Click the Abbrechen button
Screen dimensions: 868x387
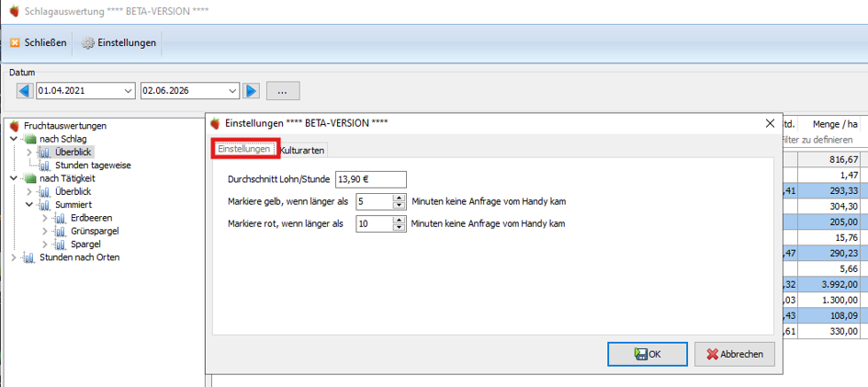click(x=735, y=354)
